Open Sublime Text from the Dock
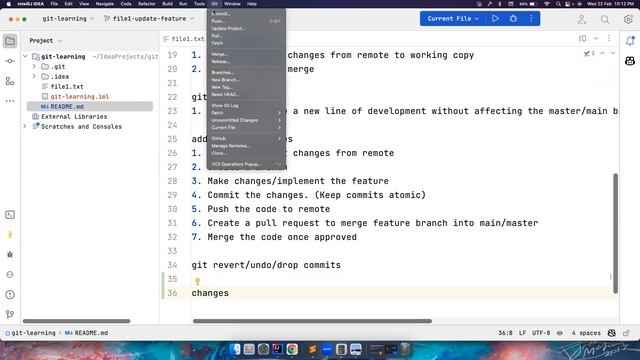The height and width of the screenshot is (360, 640). [313, 349]
